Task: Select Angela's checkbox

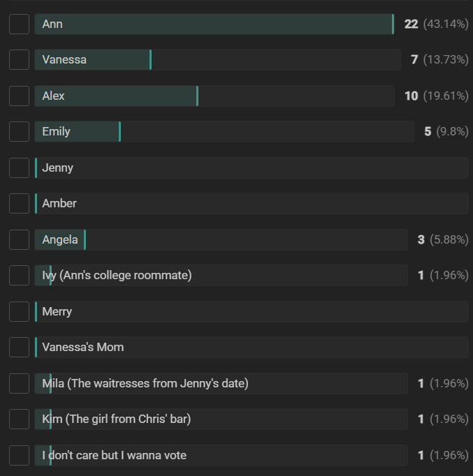Action: pyautogui.click(x=19, y=240)
